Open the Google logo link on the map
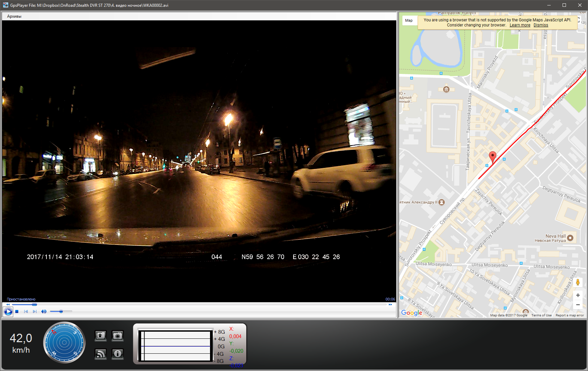 (412, 313)
